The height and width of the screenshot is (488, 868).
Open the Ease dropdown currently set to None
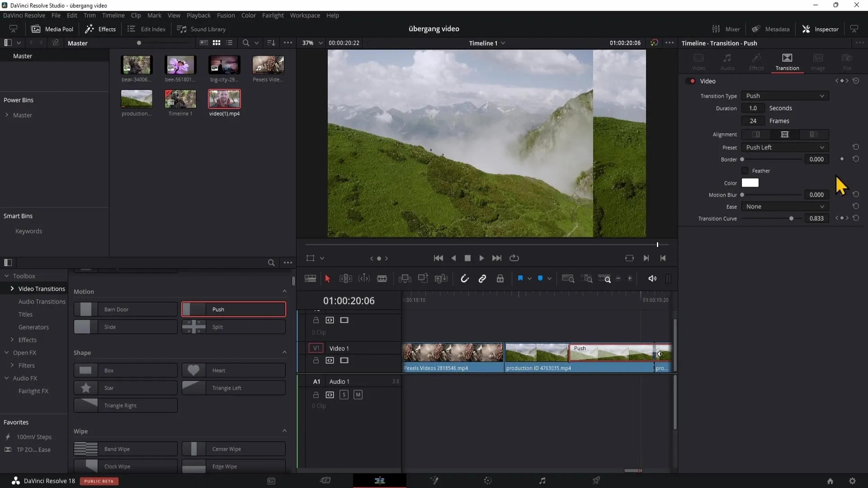(784, 206)
